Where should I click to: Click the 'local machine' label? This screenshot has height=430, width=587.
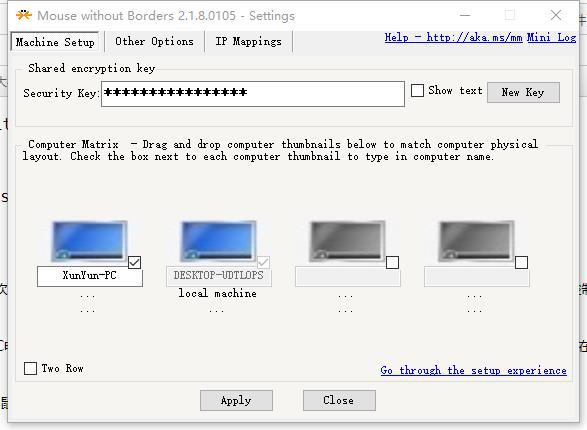pyautogui.click(x=218, y=293)
